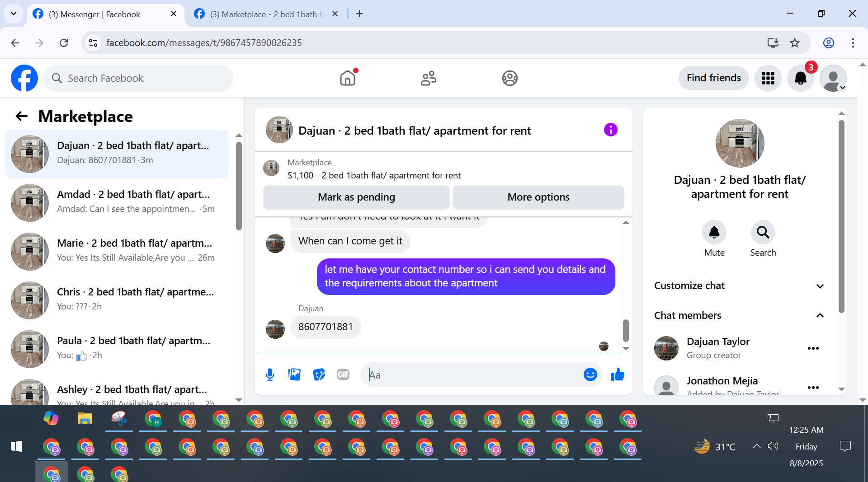Click Mark as pending button
The height and width of the screenshot is (482, 868).
point(356,197)
